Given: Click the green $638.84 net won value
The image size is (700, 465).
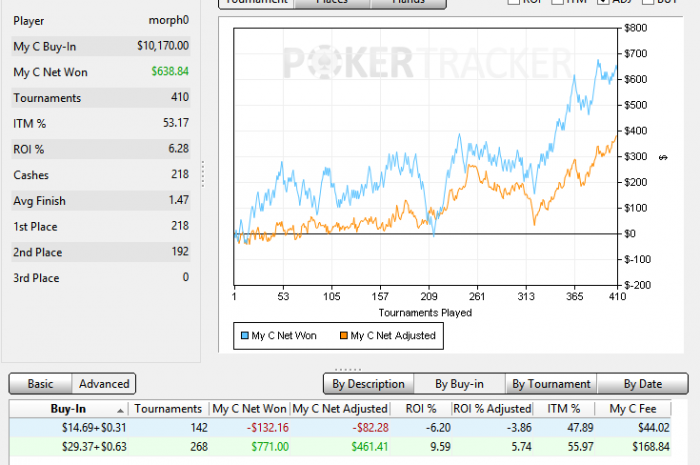Looking at the screenshot, I should coord(170,71).
